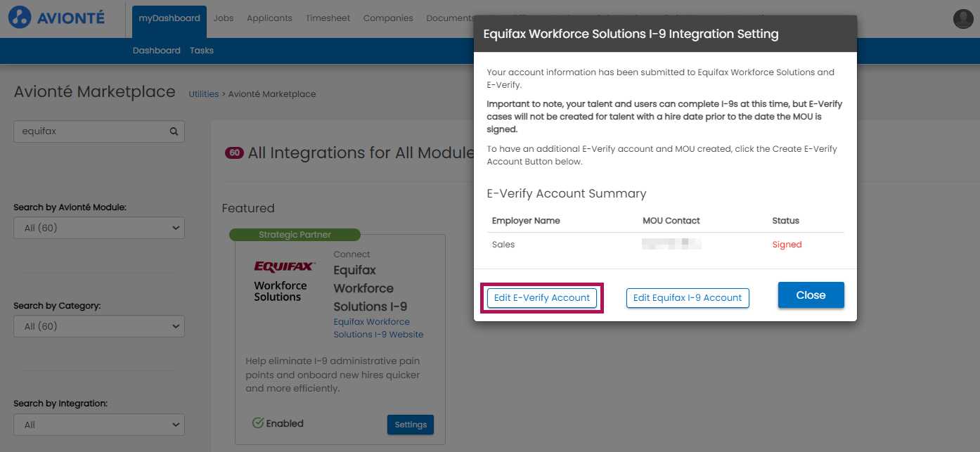The height and width of the screenshot is (452, 980).
Task: Click the Featured section heading
Action: click(x=248, y=208)
